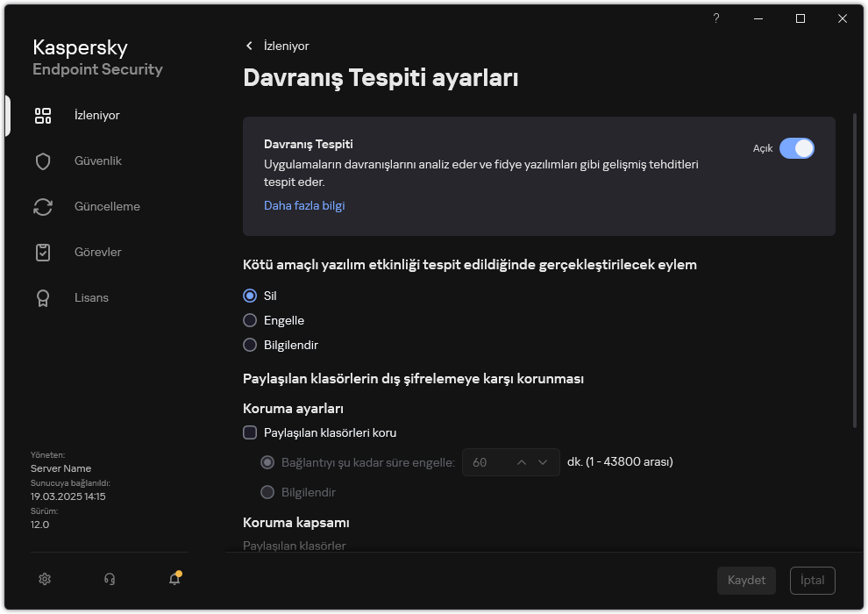The height and width of the screenshot is (614, 868).
Task: Click the headset support icon
Action: 109,579
